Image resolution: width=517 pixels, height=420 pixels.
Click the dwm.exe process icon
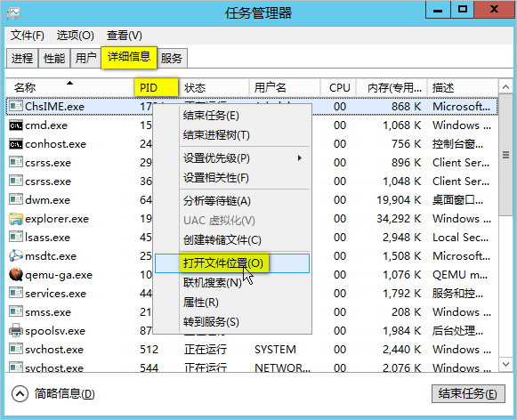(16, 200)
